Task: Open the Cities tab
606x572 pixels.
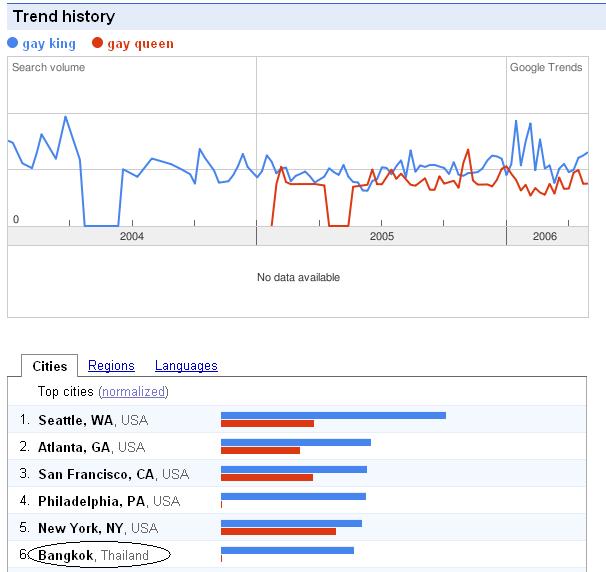Action: pyautogui.click(x=49, y=366)
